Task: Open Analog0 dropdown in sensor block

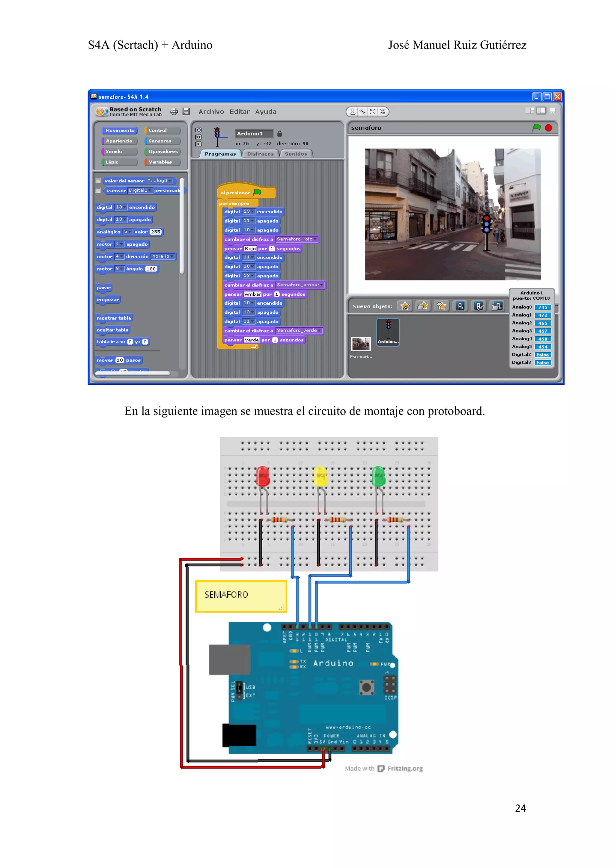Action: tap(170, 181)
